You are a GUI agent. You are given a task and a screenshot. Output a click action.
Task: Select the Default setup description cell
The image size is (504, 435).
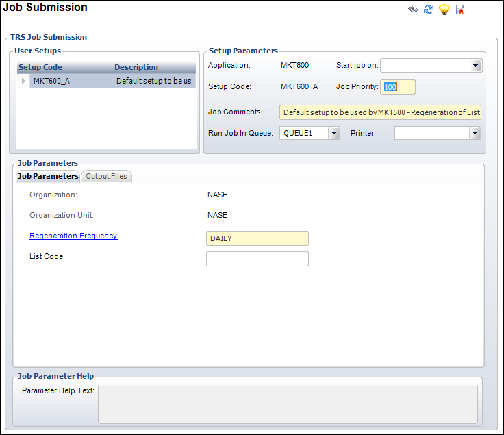[154, 81]
